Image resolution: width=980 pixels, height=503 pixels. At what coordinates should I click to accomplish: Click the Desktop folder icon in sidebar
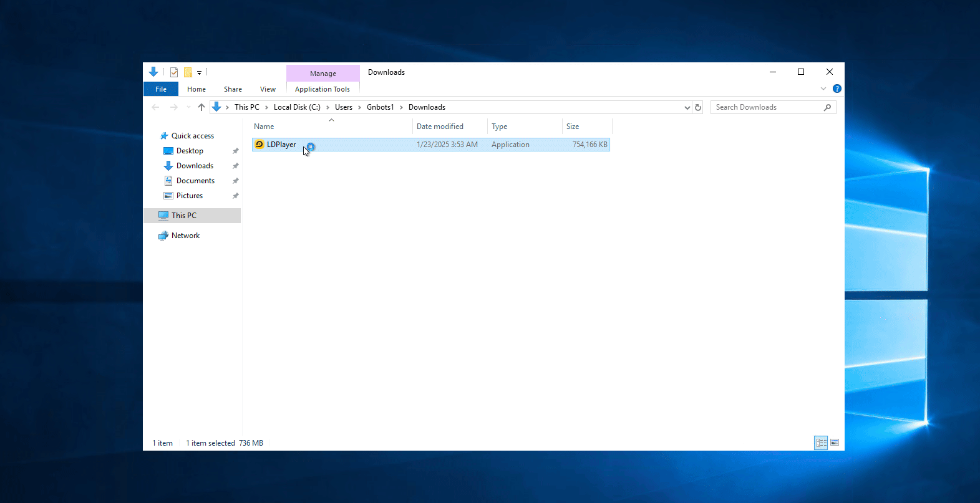click(168, 151)
